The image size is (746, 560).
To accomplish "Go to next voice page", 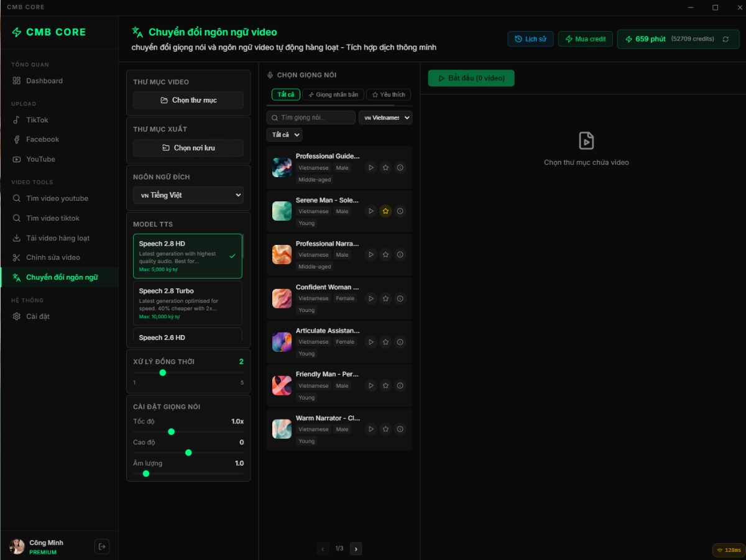I will (356, 549).
